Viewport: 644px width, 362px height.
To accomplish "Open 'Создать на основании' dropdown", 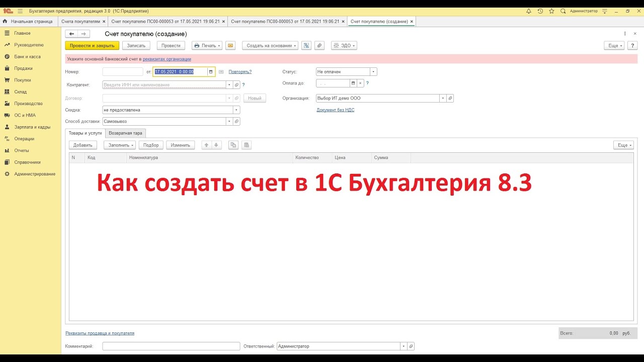I will click(270, 45).
